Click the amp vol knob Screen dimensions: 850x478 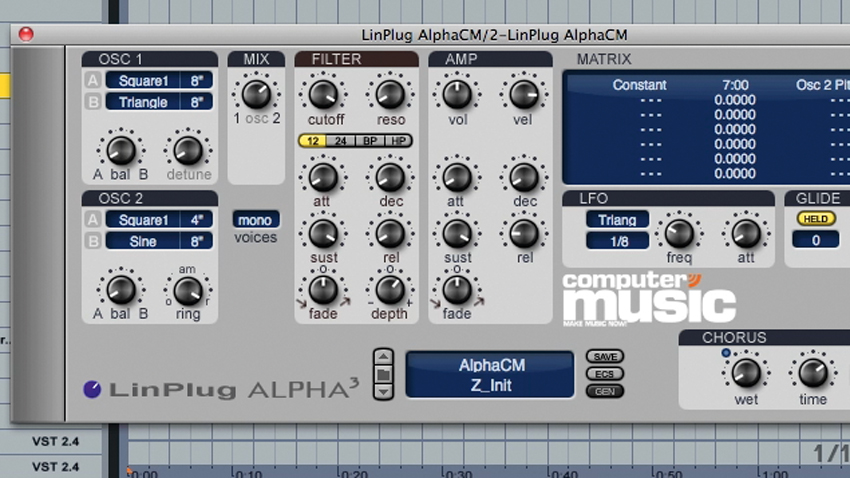click(458, 95)
